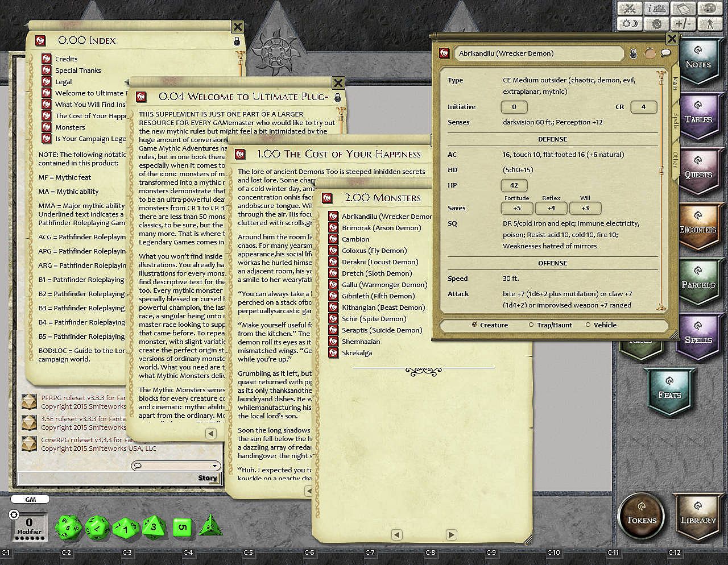Click the Reflex +4 save box
Image resolution: width=728 pixels, height=565 pixels.
(551, 208)
